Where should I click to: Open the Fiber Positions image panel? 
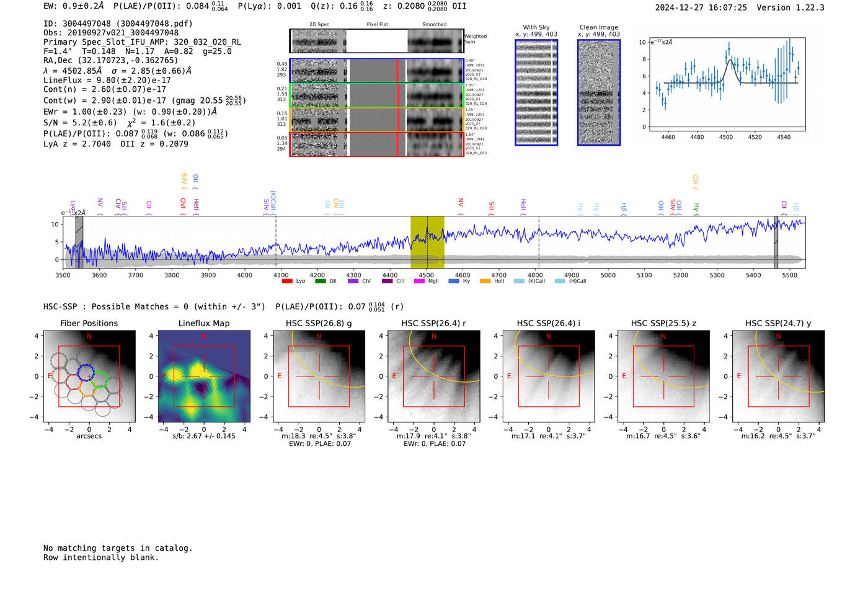[x=89, y=376]
